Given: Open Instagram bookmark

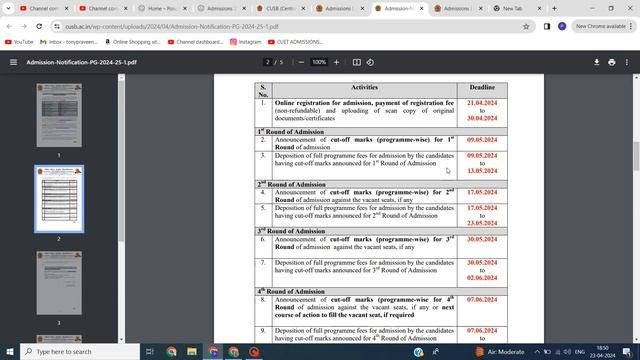Looking at the screenshot, I should [x=245, y=42].
